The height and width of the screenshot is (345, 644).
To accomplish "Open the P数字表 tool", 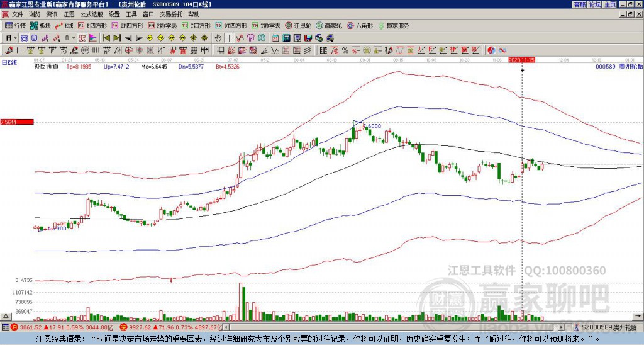I will [x=162, y=25].
